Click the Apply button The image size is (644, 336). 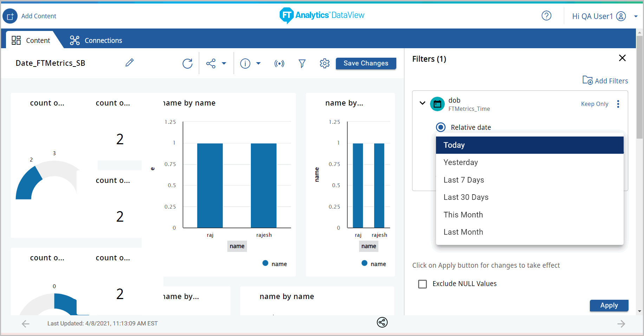pos(609,305)
